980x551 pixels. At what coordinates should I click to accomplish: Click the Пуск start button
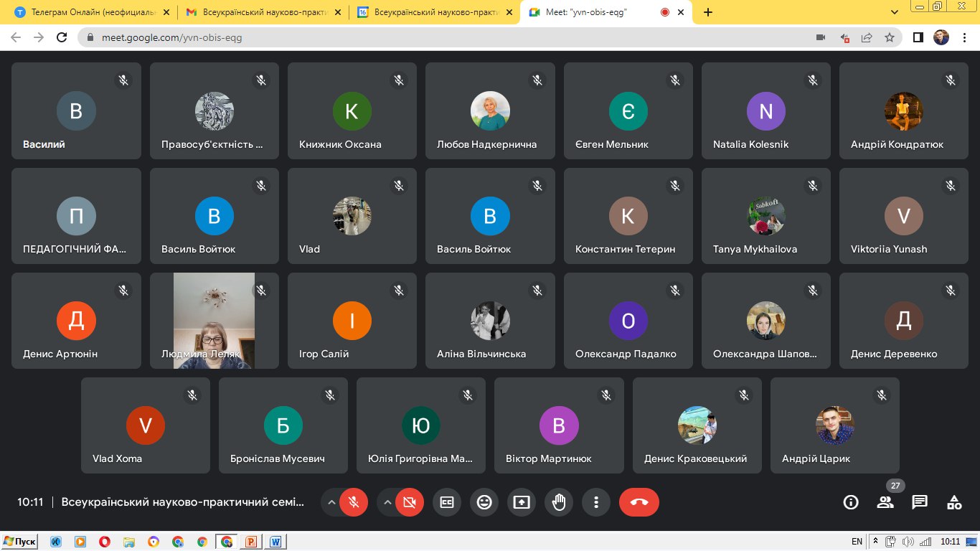tap(19, 542)
